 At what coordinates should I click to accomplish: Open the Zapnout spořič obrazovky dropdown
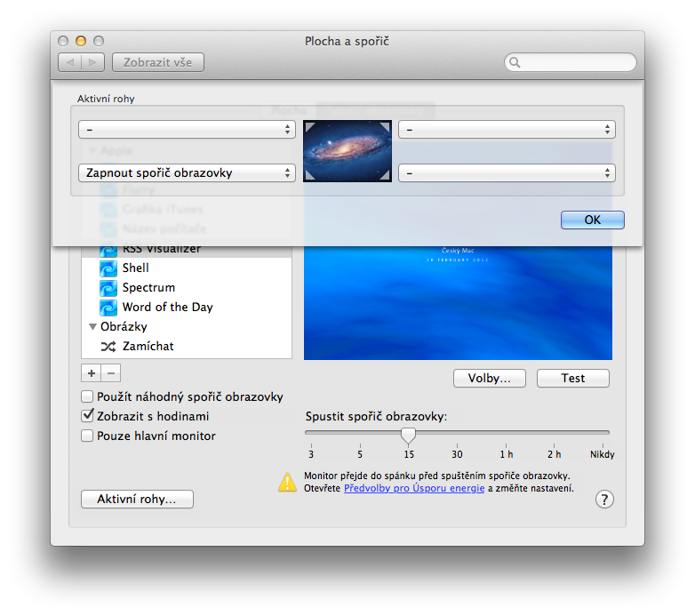[187, 172]
